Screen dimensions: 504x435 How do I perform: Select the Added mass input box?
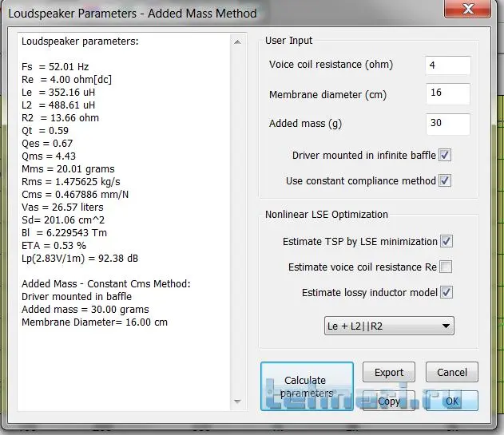pyautogui.click(x=447, y=124)
